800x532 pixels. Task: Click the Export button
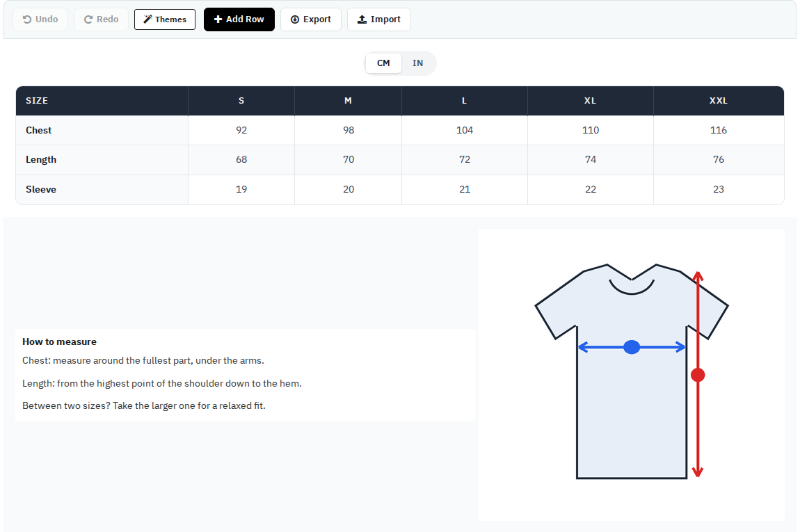pyautogui.click(x=311, y=19)
